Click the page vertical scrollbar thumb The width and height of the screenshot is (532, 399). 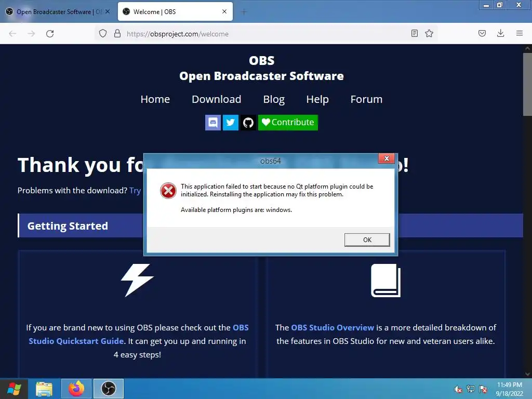point(528,84)
